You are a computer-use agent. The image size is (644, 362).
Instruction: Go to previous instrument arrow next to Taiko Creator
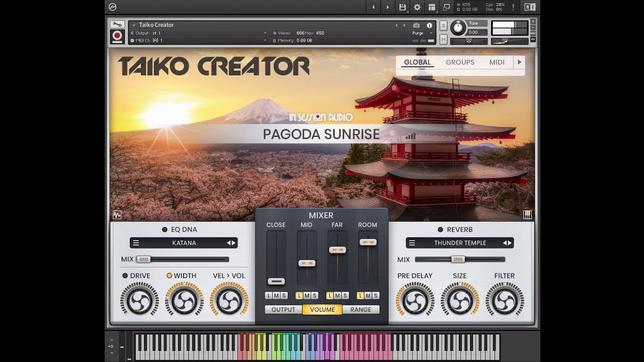point(396,25)
